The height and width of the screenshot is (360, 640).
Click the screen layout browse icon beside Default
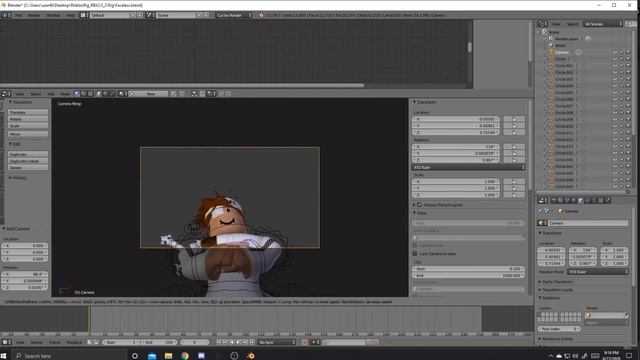[84, 15]
